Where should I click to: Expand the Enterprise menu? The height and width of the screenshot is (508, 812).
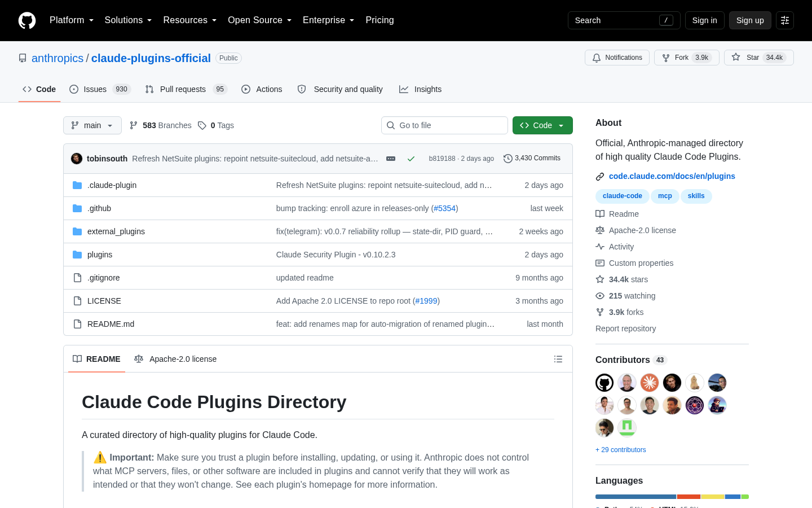tap(329, 20)
